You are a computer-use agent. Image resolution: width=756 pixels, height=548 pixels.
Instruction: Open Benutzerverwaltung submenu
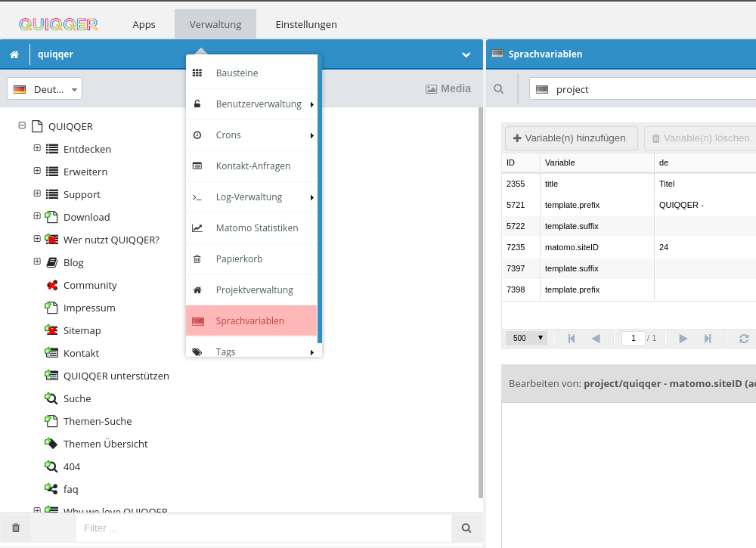(259, 104)
